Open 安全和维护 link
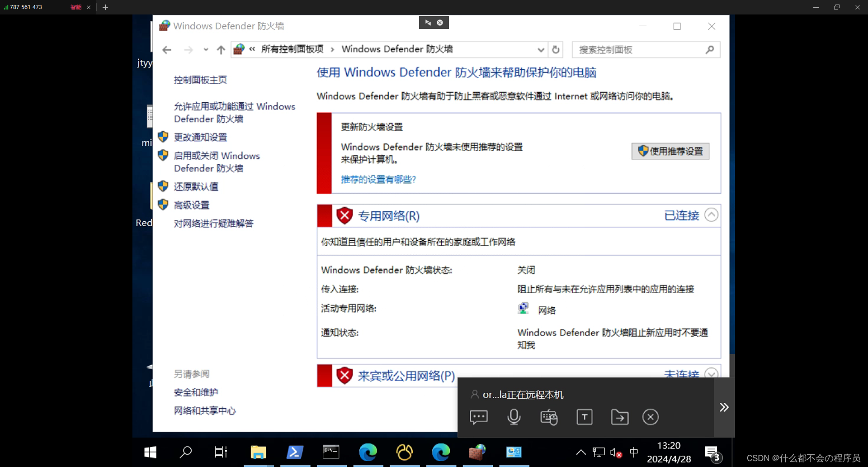 tap(196, 392)
